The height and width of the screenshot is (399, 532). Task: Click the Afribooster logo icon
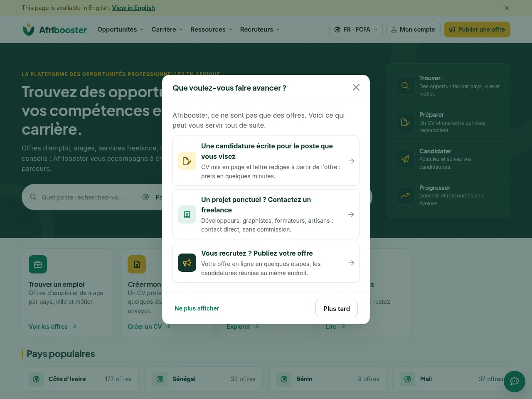coord(28,30)
